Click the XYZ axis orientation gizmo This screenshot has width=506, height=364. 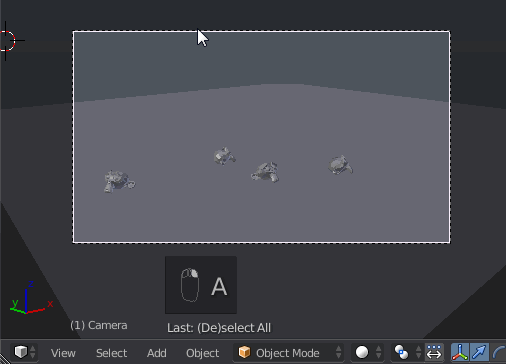pos(31,299)
